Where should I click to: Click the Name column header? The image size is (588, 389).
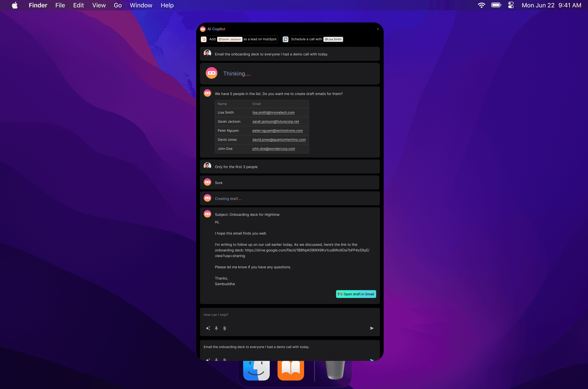[x=222, y=104]
